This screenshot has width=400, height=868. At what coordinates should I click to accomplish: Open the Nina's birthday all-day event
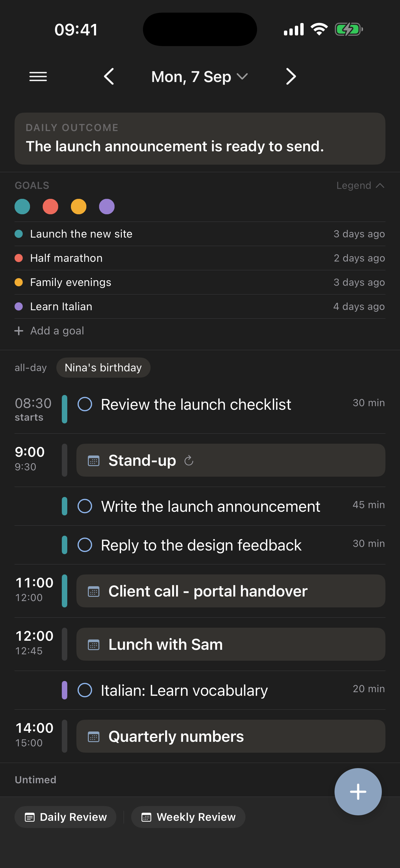click(103, 368)
